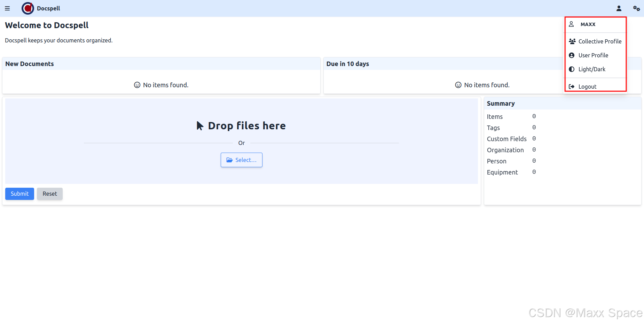Click the Equipment summary row
The width and height of the screenshot is (644, 324).
(x=511, y=172)
